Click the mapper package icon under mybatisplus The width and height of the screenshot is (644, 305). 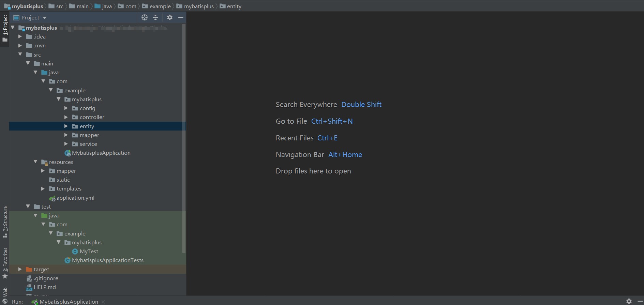[75, 135]
